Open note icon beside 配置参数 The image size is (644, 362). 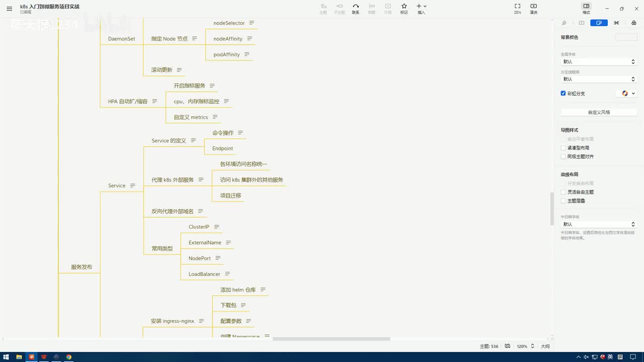click(x=249, y=321)
